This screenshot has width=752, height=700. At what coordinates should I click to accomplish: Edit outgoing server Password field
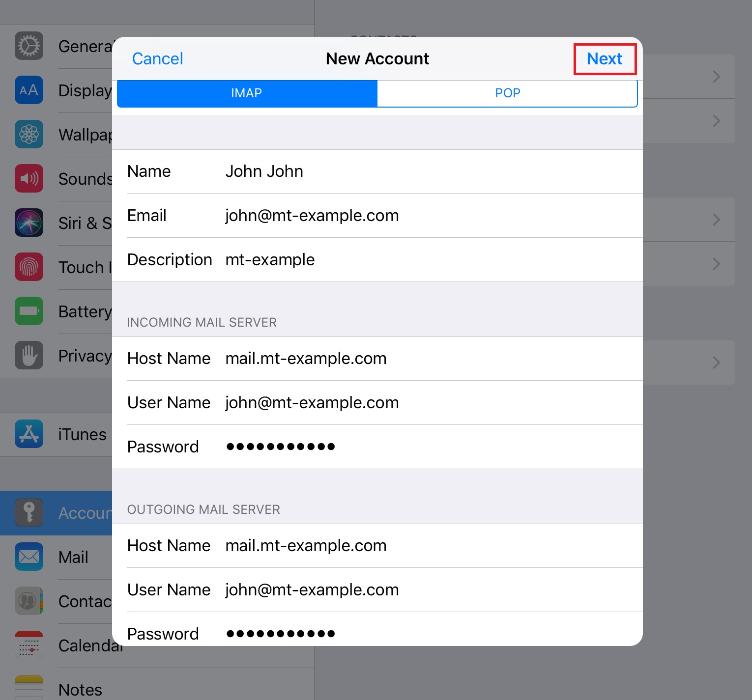(x=377, y=629)
